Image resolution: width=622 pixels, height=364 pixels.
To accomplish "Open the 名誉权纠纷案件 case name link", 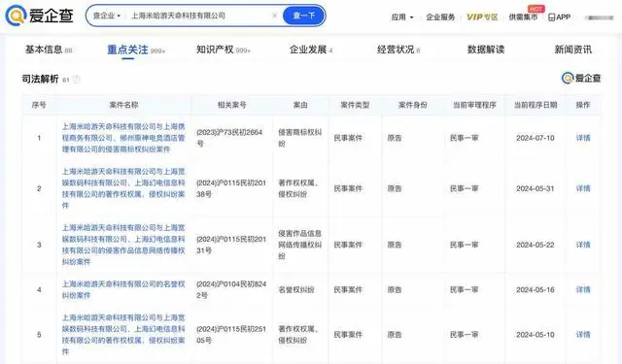I will (x=123, y=289).
